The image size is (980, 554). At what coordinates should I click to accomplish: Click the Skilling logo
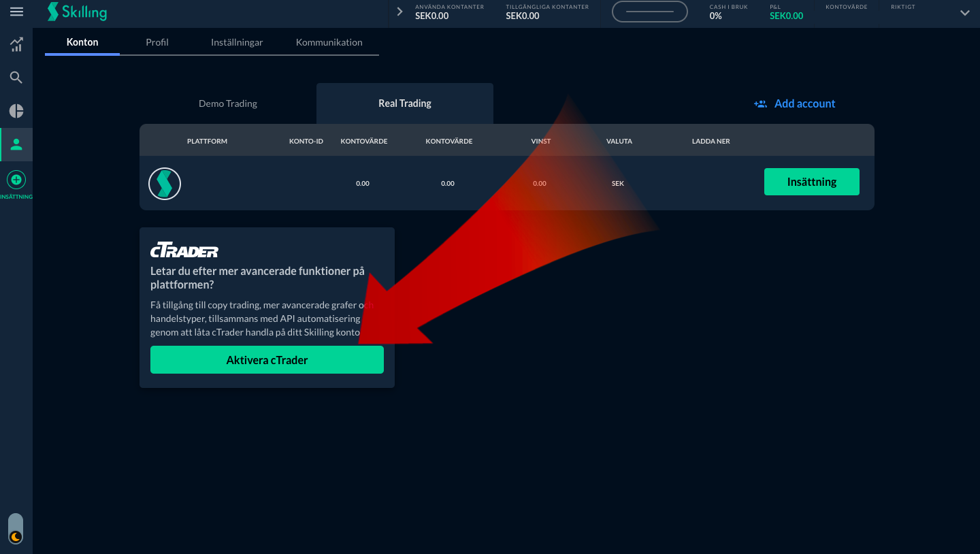(77, 12)
